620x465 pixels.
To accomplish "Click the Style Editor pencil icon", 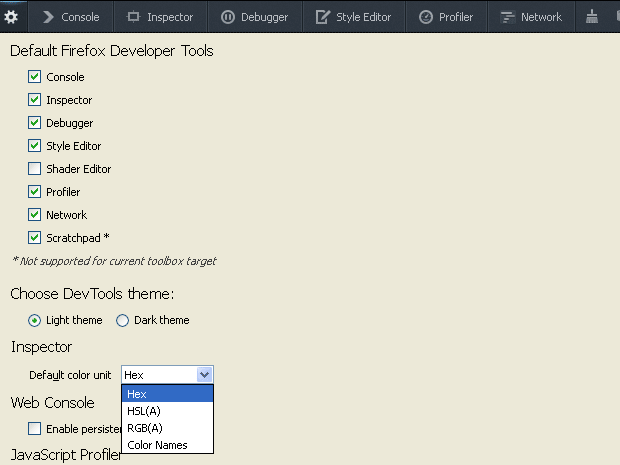I will [x=323, y=17].
